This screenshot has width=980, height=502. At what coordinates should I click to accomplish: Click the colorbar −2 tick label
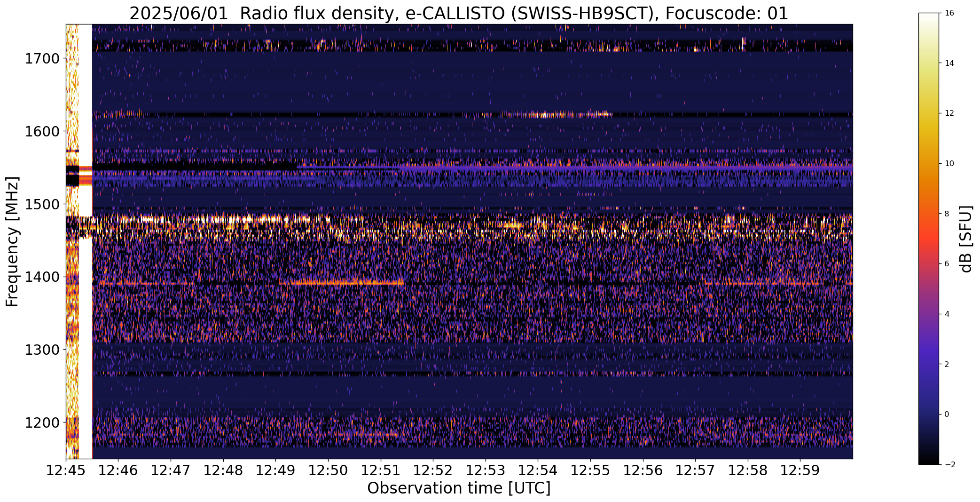[949, 465]
